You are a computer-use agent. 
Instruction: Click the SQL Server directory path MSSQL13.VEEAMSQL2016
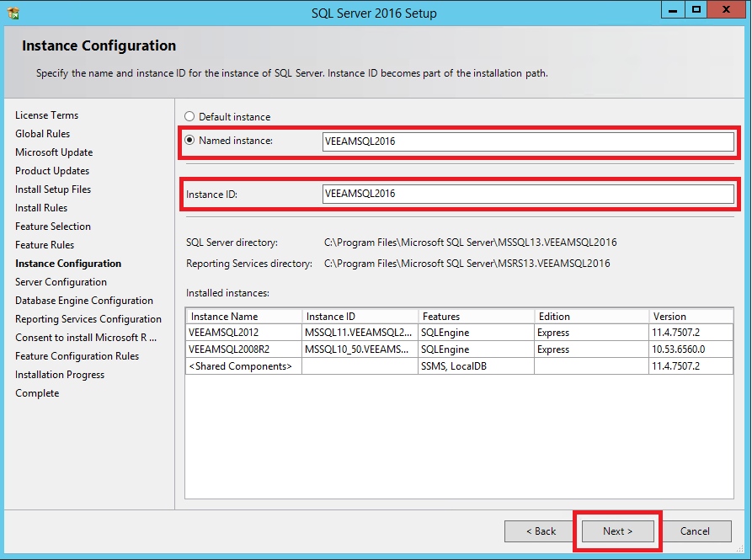(471, 243)
